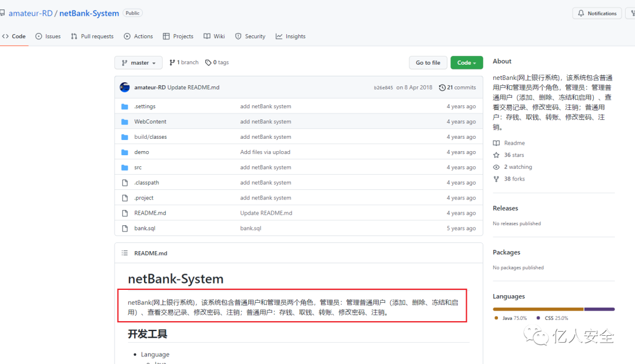Screen dimensions: 635x364
Task: Open the .project file name
Action: tap(144, 198)
